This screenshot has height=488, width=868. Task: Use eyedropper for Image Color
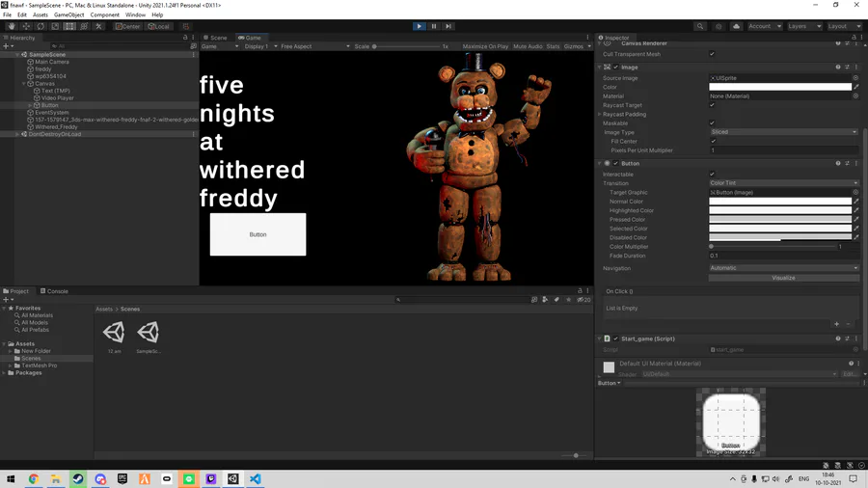pyautogui.click(x=856, y=87)
